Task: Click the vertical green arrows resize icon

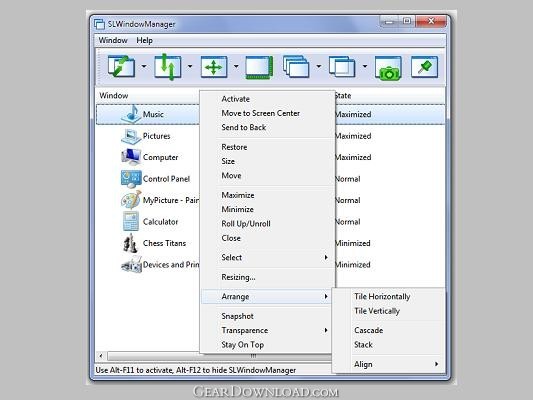Action: (x=167, y=67)
